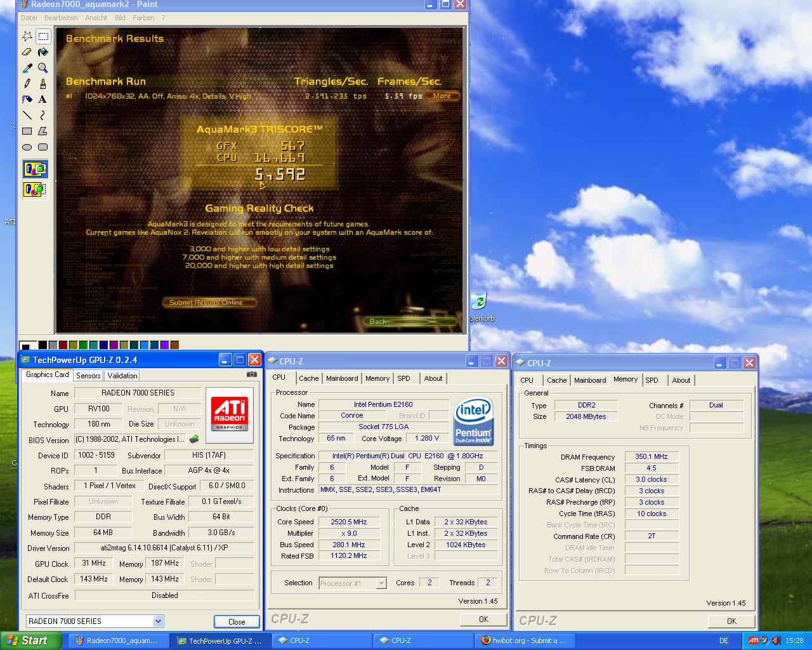Choose the Fill With Color bucket tool

click(43, 51)
